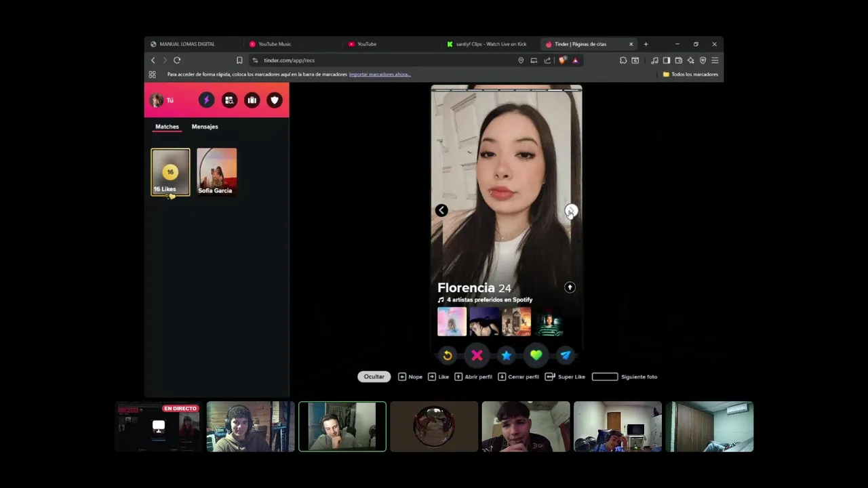Reload the Tinder page

pos(177,60)
